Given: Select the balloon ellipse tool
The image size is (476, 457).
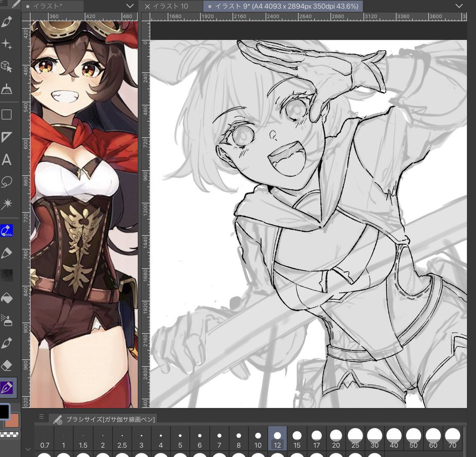Looking at the screenshot, I should point(6,182).
